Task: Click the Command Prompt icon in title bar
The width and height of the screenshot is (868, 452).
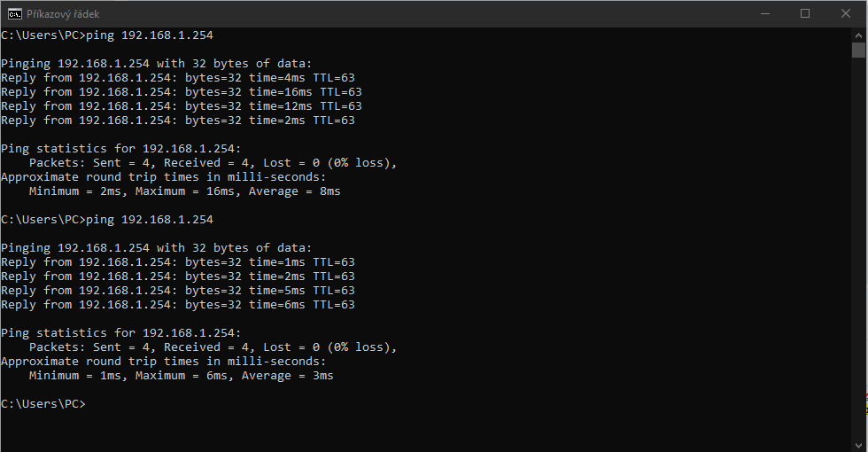Action: [15, 13]
